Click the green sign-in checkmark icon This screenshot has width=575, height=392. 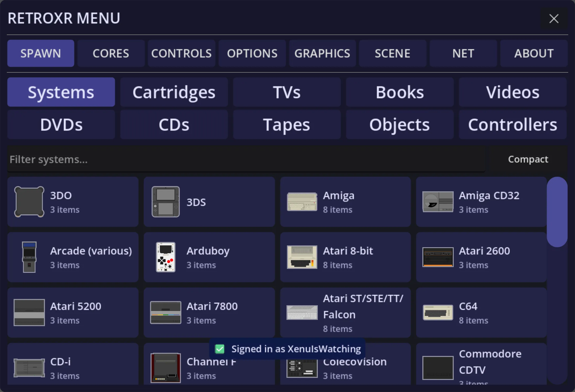click(x=220, y=349)
